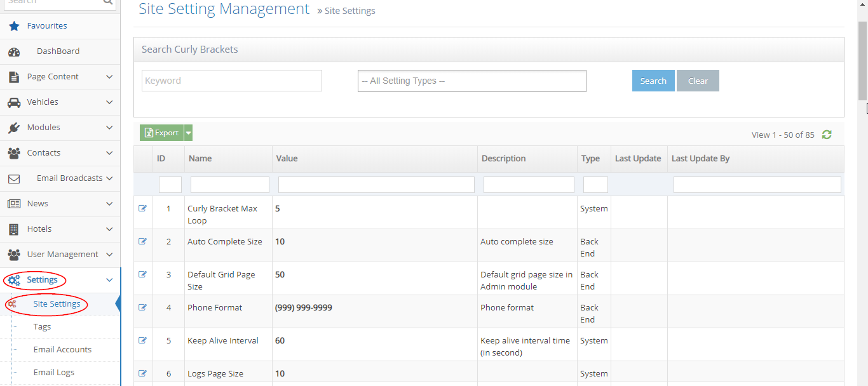The width and height of the screenshot is (868, 386).
Task: Open Email Logs in the sidebar
Action: [53, 373]
